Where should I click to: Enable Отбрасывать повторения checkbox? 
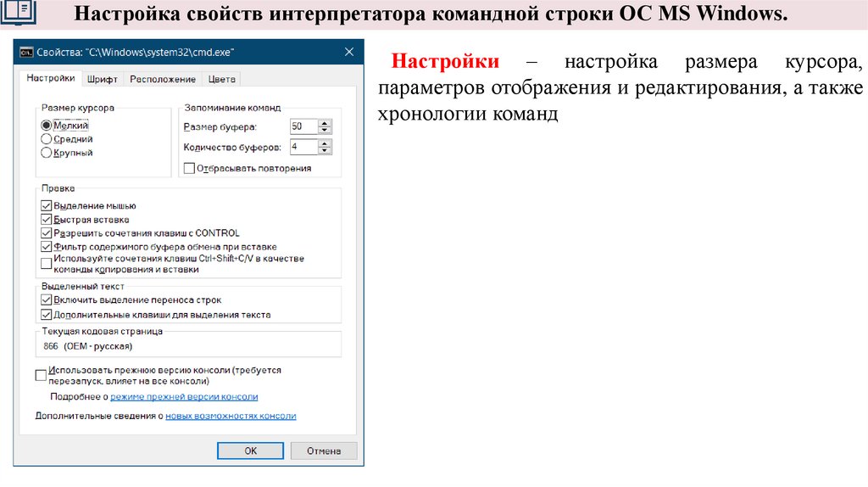click(x=189, y=168)
